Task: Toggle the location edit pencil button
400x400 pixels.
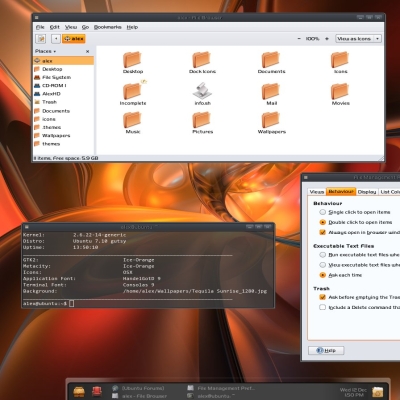Action: [41, 39]
